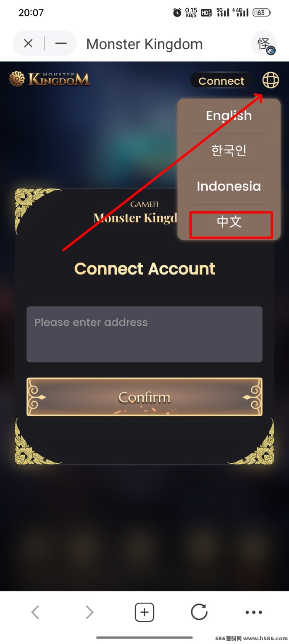Choose 한국인 in the language dropdown
The width and height of the screenshot is (289, 644).
tap(229, 151)
